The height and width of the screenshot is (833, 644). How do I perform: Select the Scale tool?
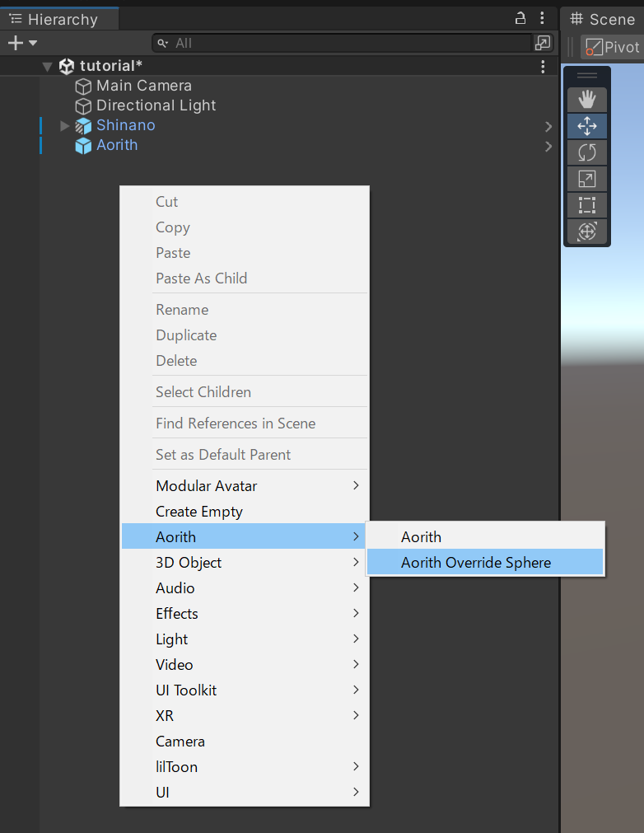[x=586, y=178]
